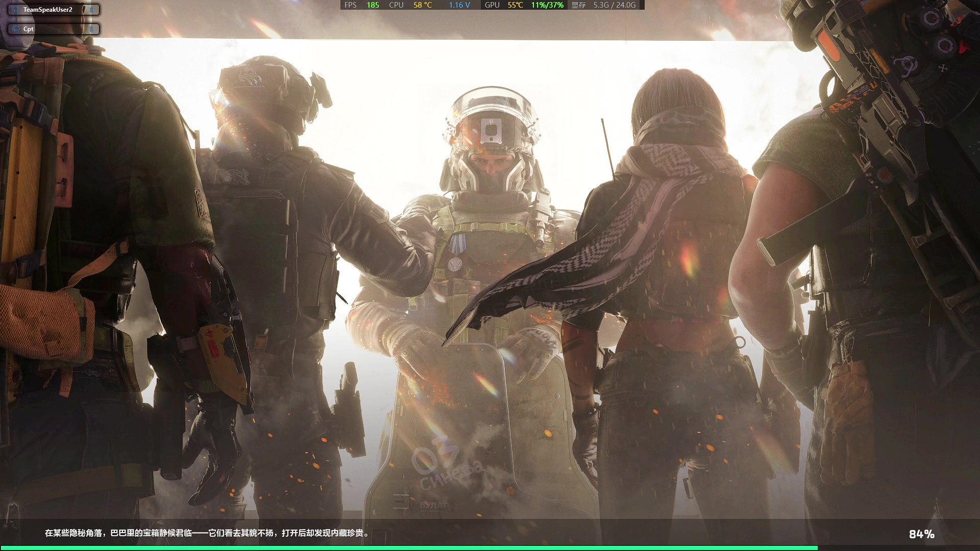980x551 pixels.
Task: Click the GPU usage 11%/37%
Action: click(547, 5)
